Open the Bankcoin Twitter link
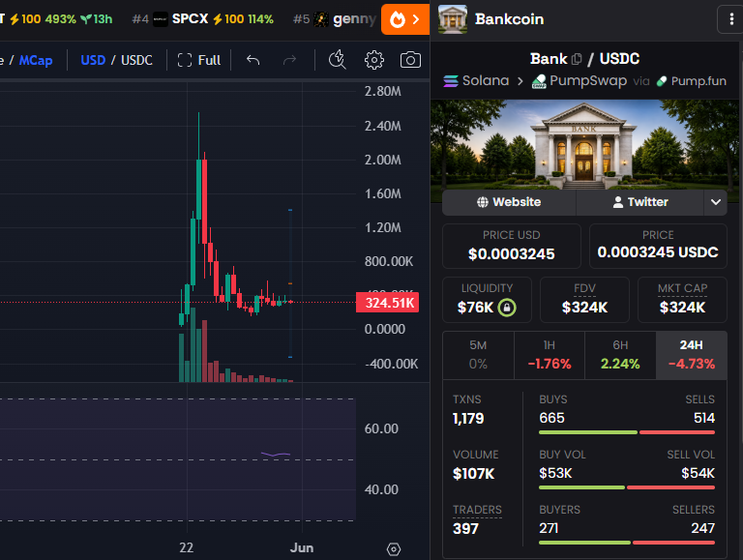Viewport: 743px width, 560px height. click(640, 202)
